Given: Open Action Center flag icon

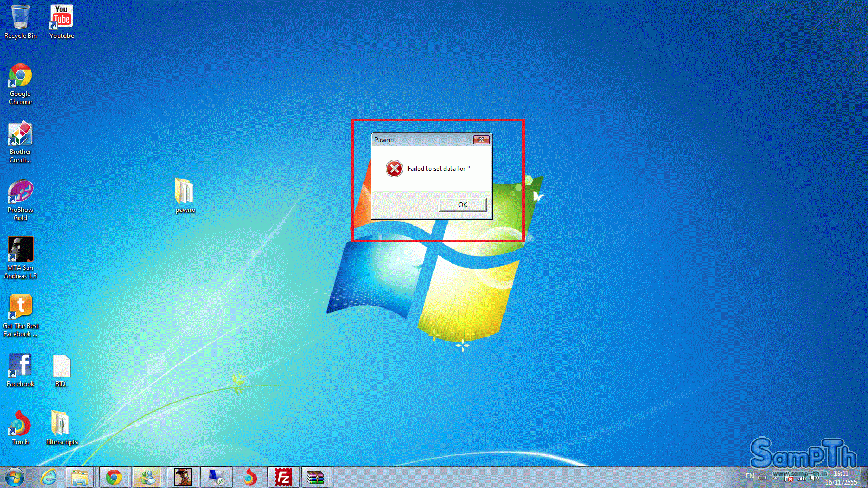Looking at the screenshot, I should [789, 478].
